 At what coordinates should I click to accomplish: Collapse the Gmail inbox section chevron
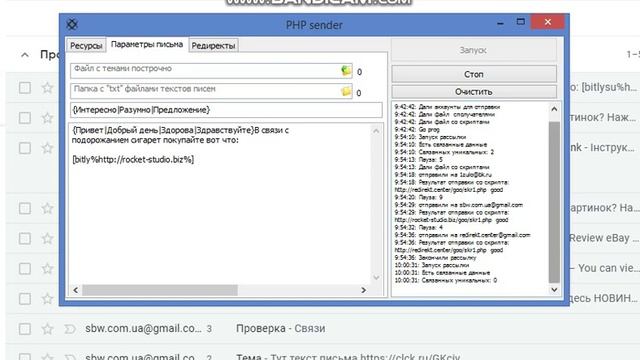(x=25, y=55)
